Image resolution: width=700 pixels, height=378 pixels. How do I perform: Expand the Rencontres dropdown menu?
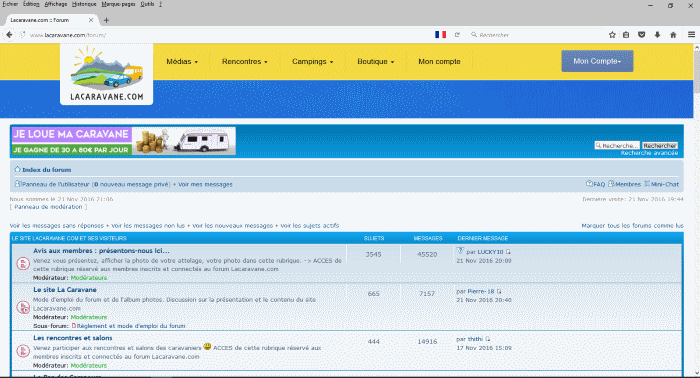click(x=245, y=62)
